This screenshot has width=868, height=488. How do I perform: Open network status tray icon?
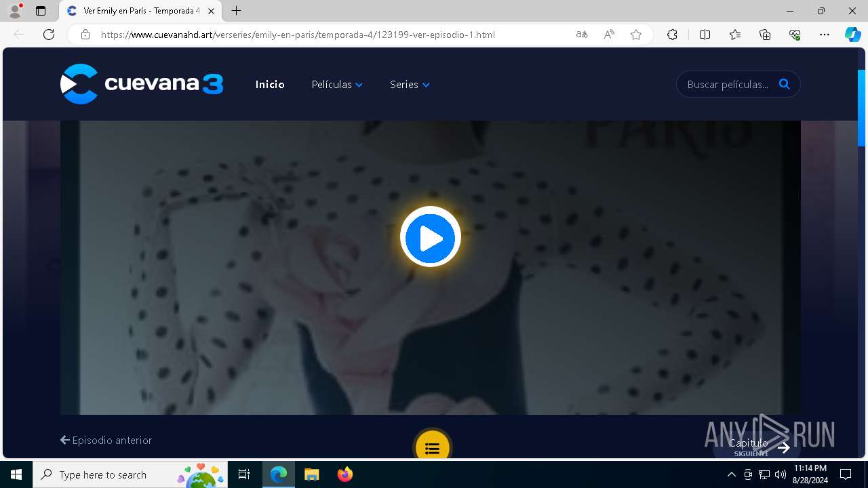764,474
